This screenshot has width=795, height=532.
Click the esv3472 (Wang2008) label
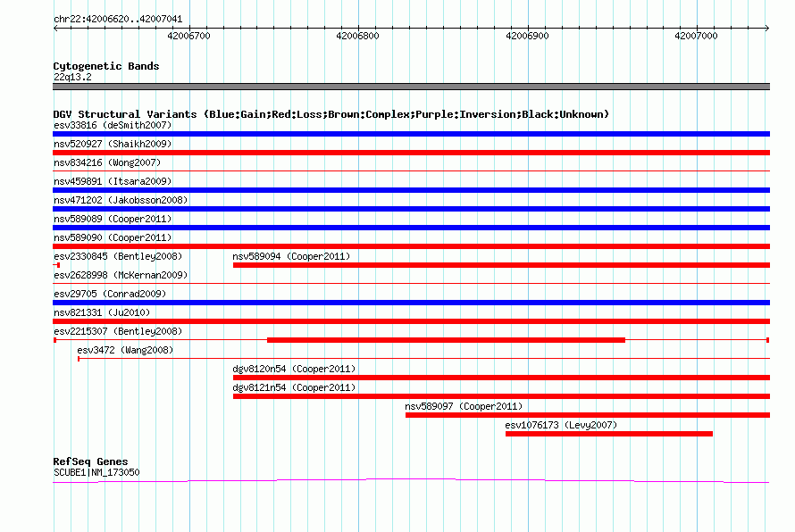pos(125,350)
